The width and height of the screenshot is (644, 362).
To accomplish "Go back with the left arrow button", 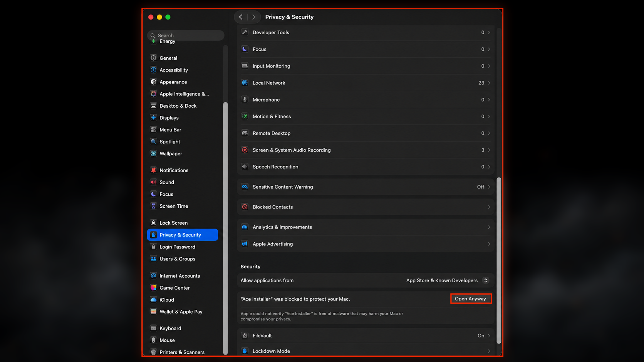I will point(241,17).
